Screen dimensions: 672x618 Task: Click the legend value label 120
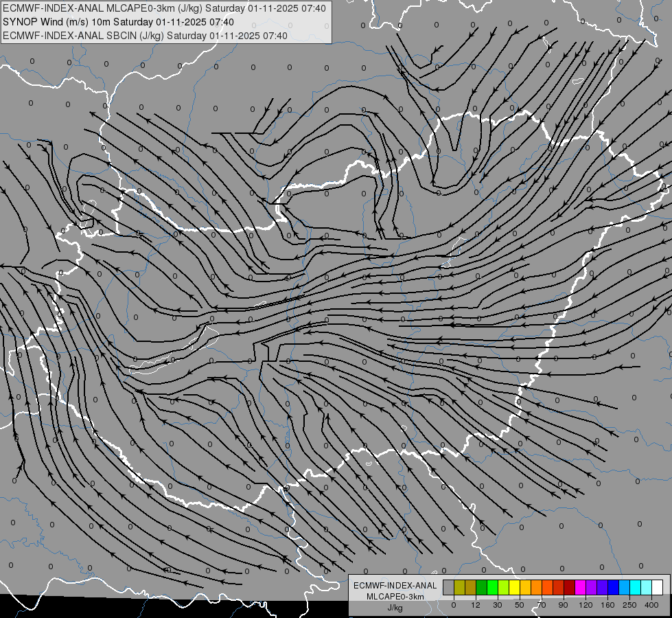586,605
